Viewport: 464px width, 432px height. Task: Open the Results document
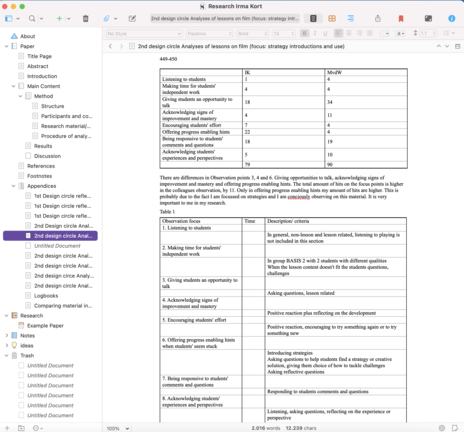43,146
